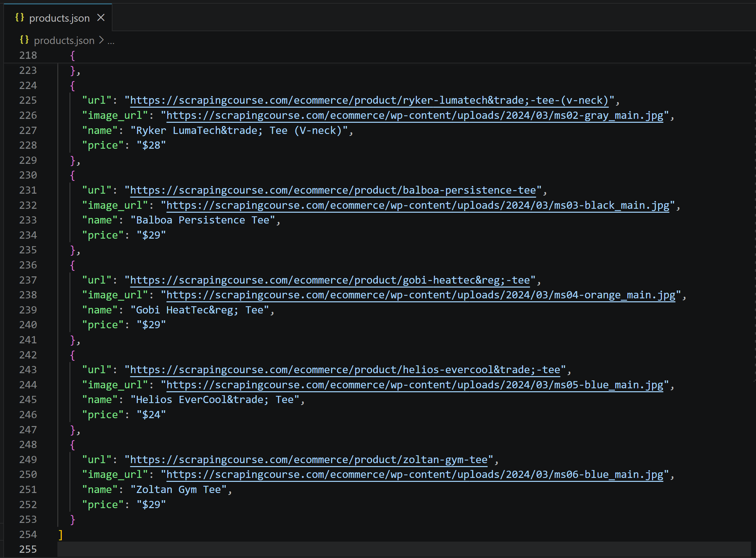Click line number 230 in the gutter
Viewport: 756px width, 558px height.
click(28, 175)
